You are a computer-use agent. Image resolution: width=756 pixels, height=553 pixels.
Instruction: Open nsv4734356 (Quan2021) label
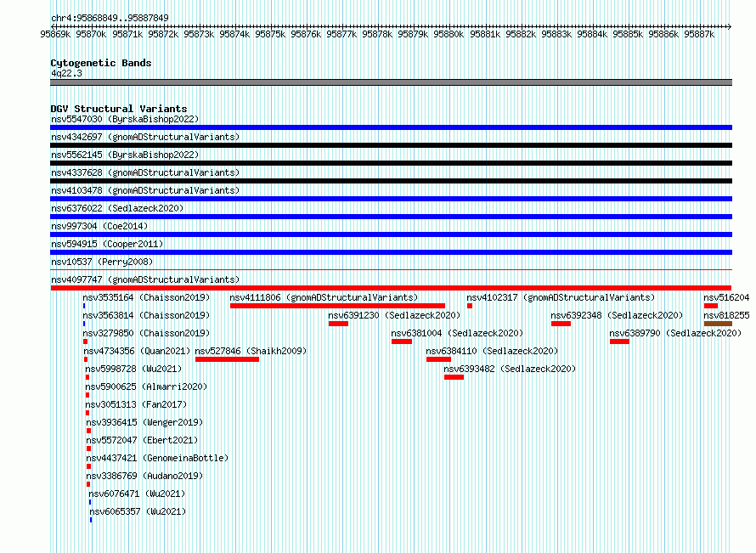click(137, 351)
